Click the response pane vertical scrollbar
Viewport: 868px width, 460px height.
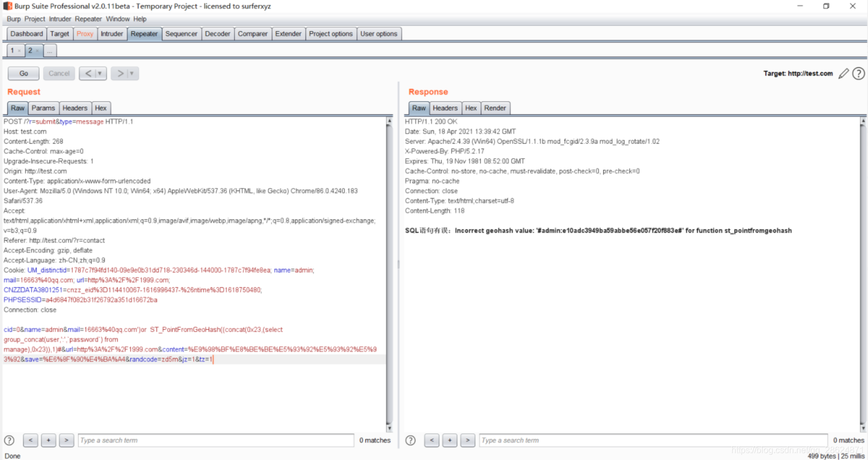pos(863,275)
